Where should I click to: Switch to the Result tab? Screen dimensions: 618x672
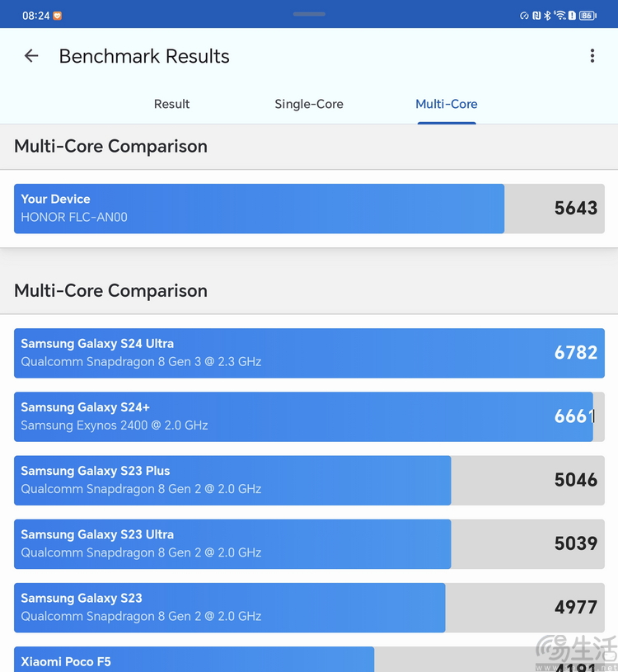point(171,104)
